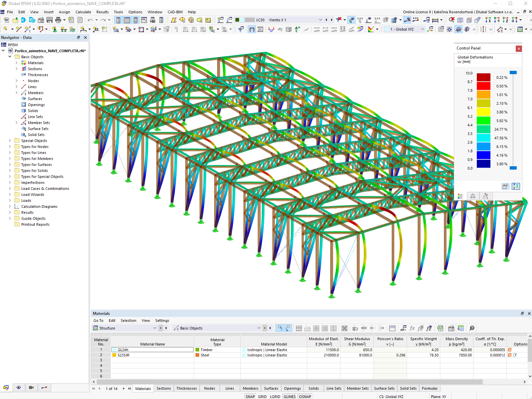Viewport: 532px width, 399px height.
Task: Open the Structure dropdown in Materials panel
Action: point(155,328)
